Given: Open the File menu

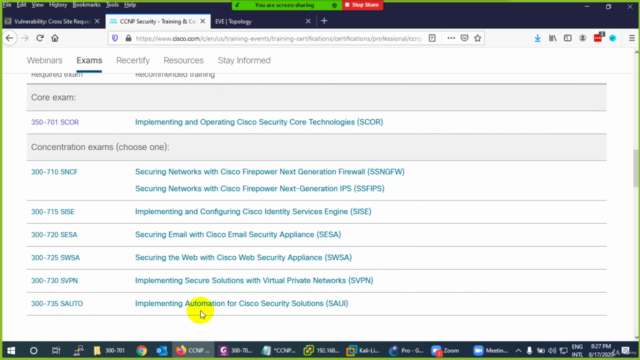Looking at the screenshot, I should click(x=7, y=5).
